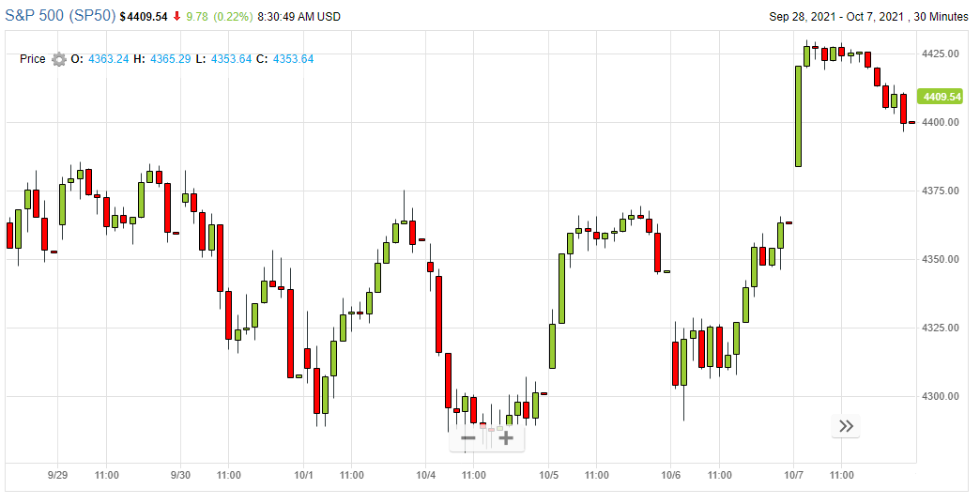This screenshot has height=504, width=980.
Task: Open the Price settings gear icon
Action: 59,59
